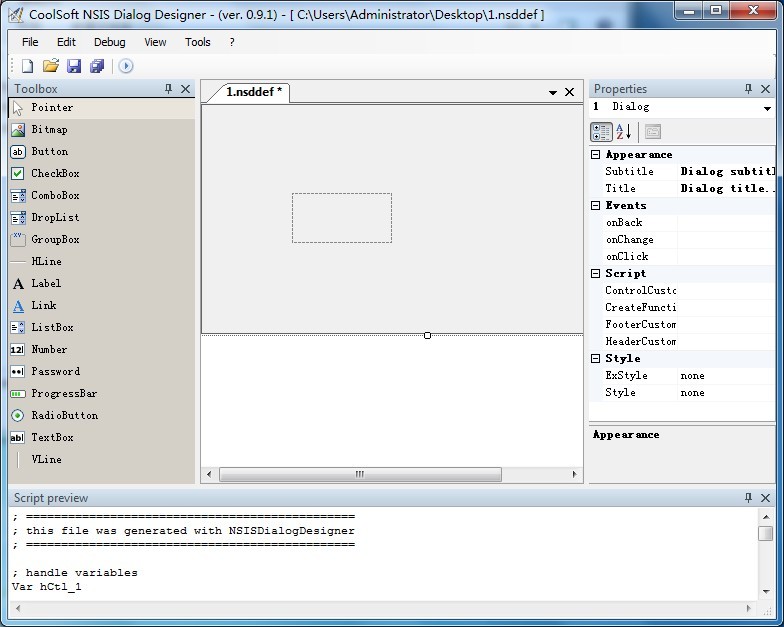Image resolution: width=784 pixels, height=627 pixels.
Task: Select the 1.nsddef document tab
Action: pos(253,92)
